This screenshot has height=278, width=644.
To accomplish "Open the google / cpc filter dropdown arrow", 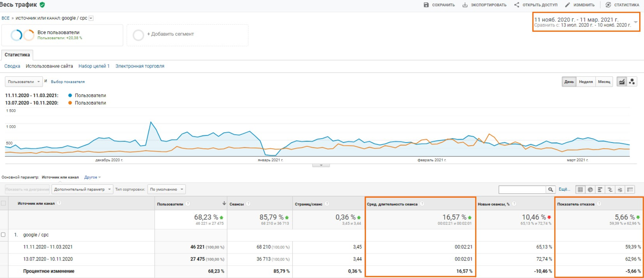I will tap(91, 18).
